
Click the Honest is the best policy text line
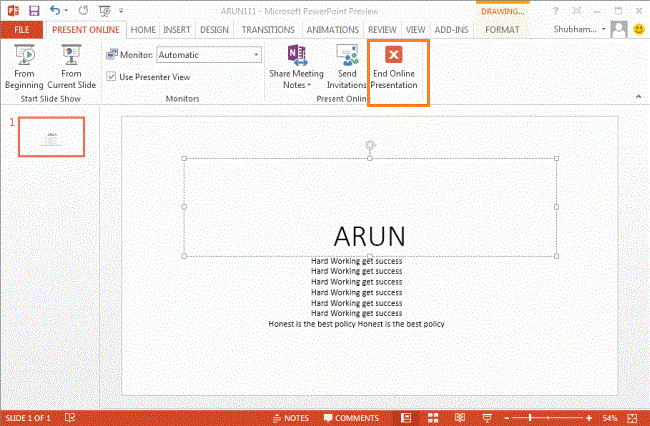point(357,324)
